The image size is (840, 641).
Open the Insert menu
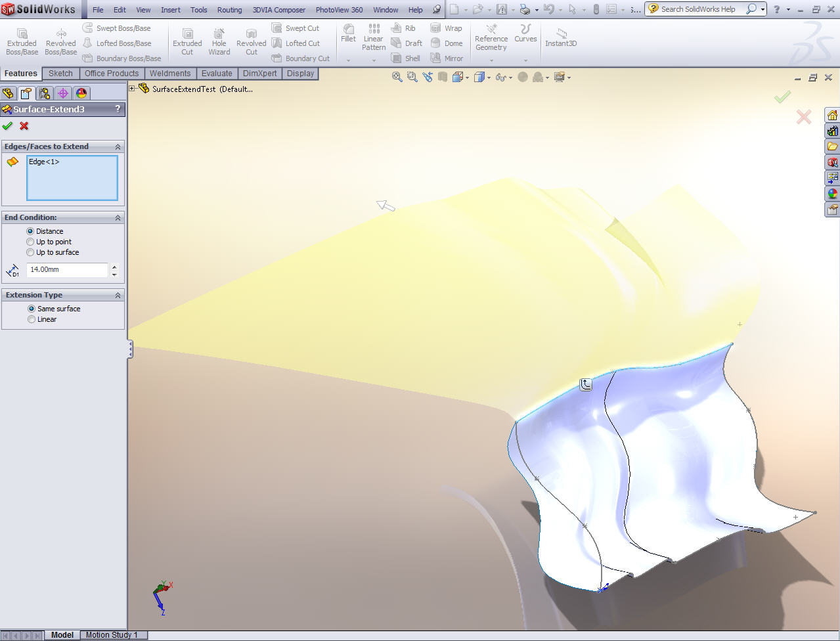coord(171,10)
